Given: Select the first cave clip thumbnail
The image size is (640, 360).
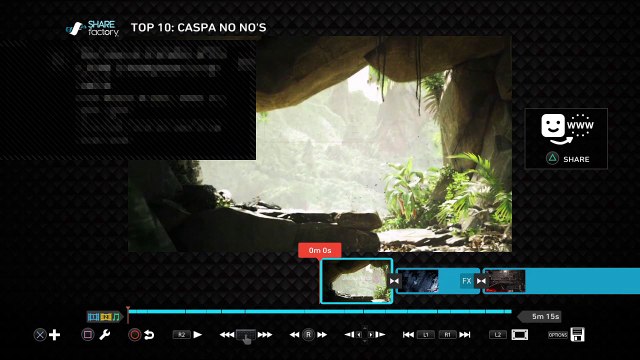Looking at the screenshot, I should pyautogui.click(x=356, y=281).
